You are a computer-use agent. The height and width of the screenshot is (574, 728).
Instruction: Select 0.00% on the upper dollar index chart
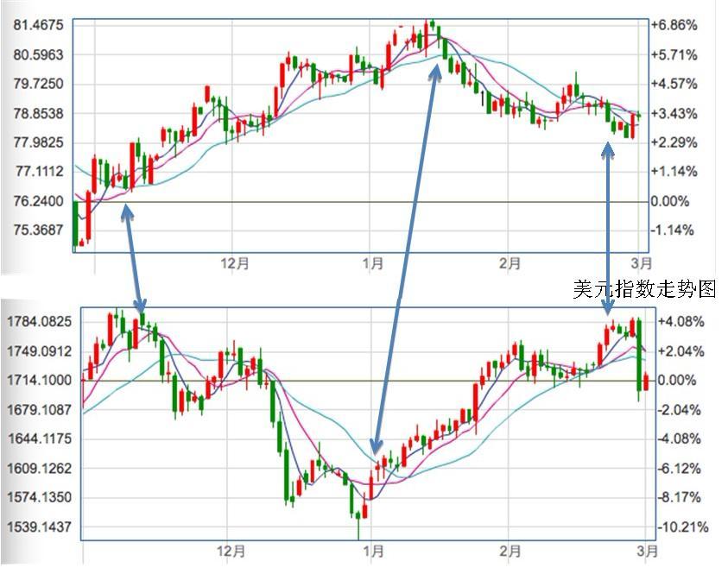pos(670,201)
